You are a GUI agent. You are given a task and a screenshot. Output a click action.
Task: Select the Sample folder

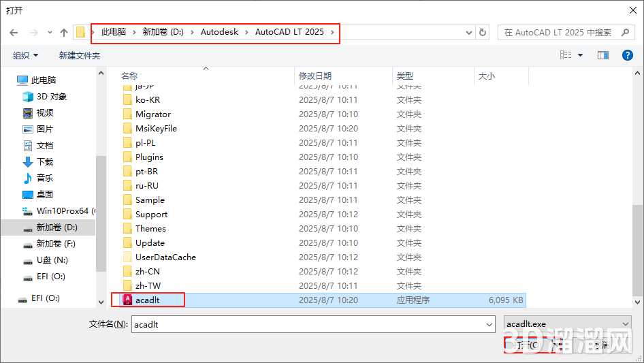pyautogui.click(x=150, y=200)
